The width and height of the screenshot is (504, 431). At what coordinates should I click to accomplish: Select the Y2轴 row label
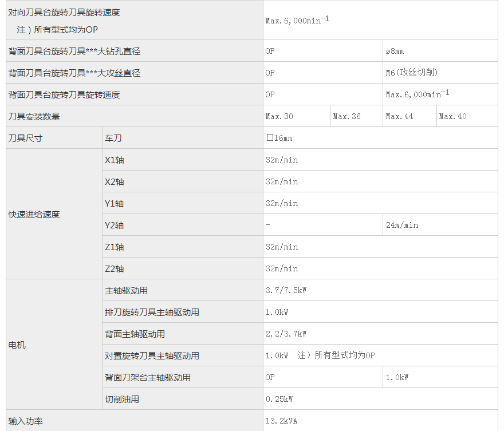pyautogui.click(x=115, y=225)
